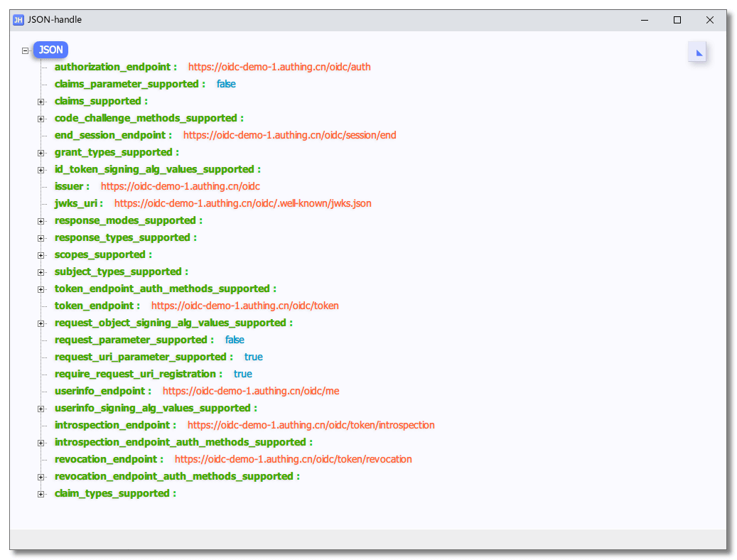Expand the grant_types_supported node

(x=41, y=153)
